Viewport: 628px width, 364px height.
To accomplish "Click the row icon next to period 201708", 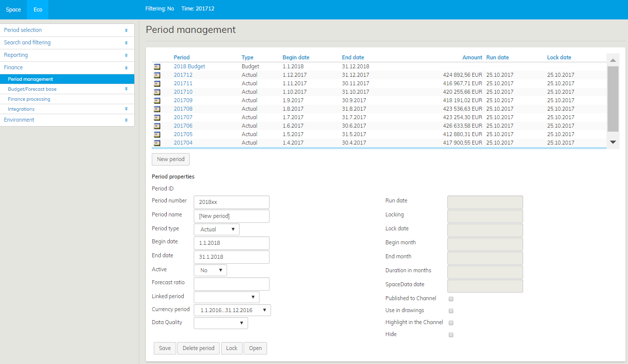I will tap(157, 109).
